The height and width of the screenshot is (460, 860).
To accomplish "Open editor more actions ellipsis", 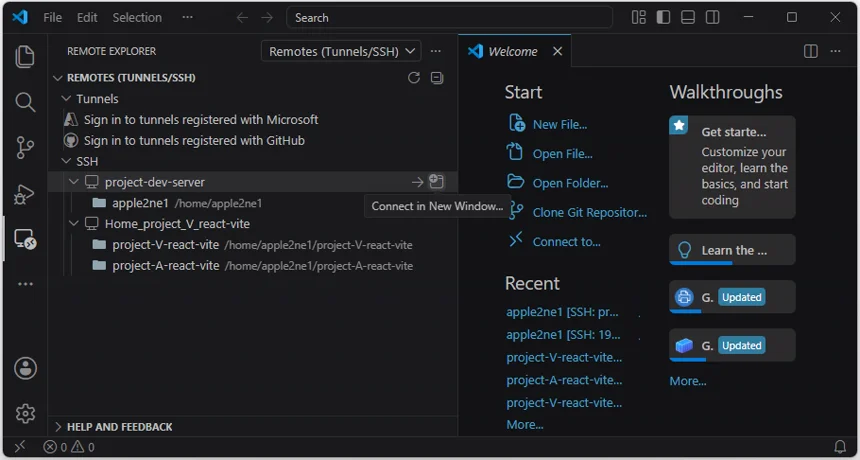I will [x=835, y=51].
